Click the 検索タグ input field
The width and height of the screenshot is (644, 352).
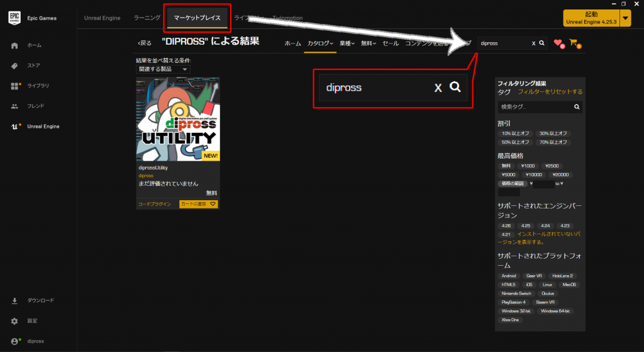coord(535,107)
